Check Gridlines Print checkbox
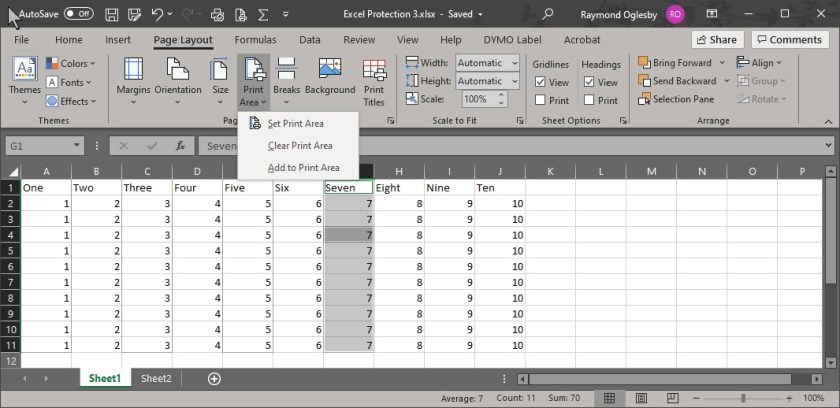 pyautogui.click(x=540, y=100)
